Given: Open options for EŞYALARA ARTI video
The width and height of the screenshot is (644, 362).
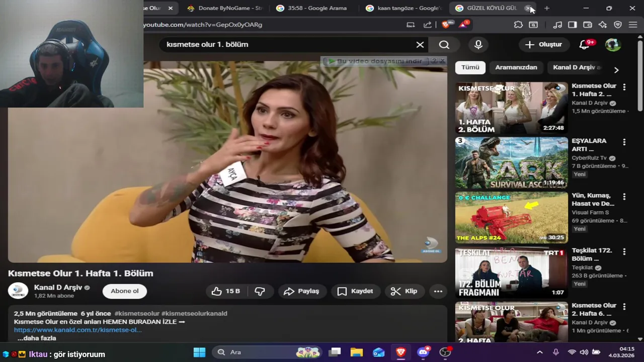Looking at the screenshot, I should pyautogui.click(x=624, y=142).
